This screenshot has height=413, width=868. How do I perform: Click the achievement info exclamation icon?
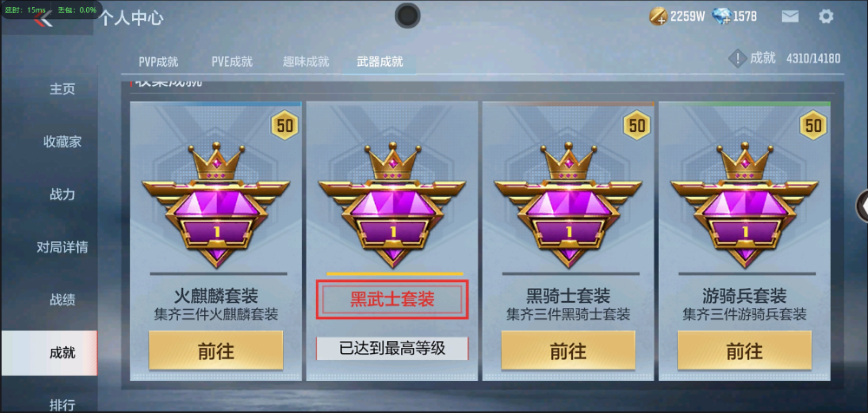737,58
